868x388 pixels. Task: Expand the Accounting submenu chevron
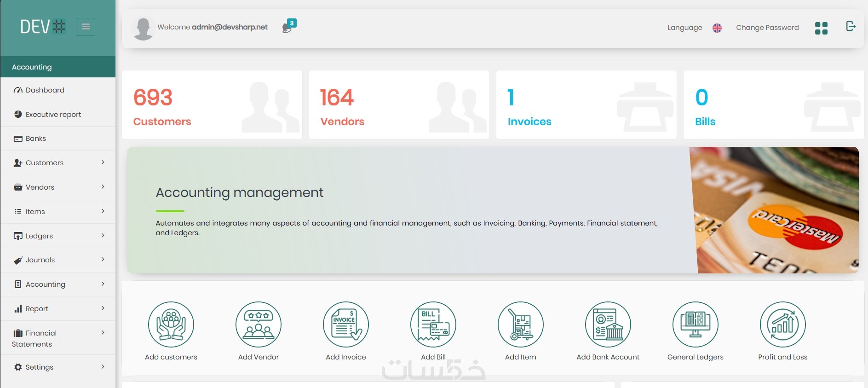tap(103, 284)
